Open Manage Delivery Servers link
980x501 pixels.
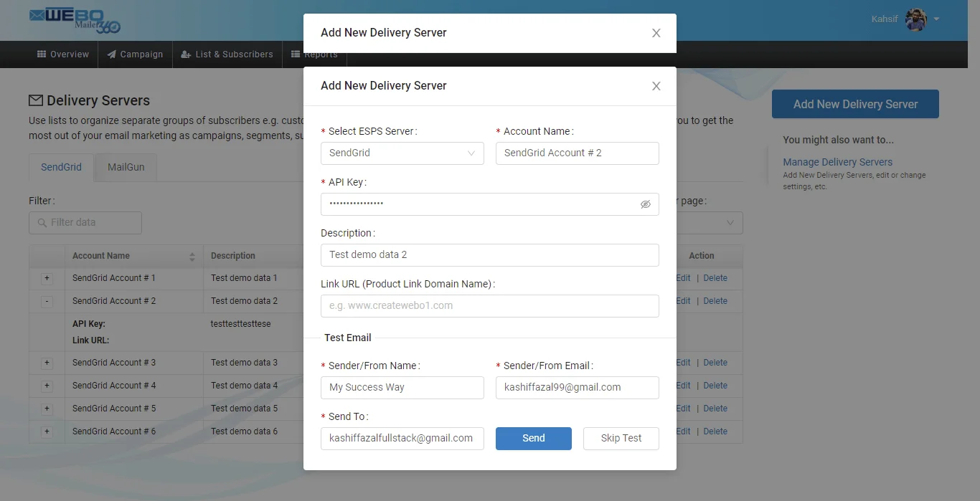pyautogui.click(x=837, y=162)
